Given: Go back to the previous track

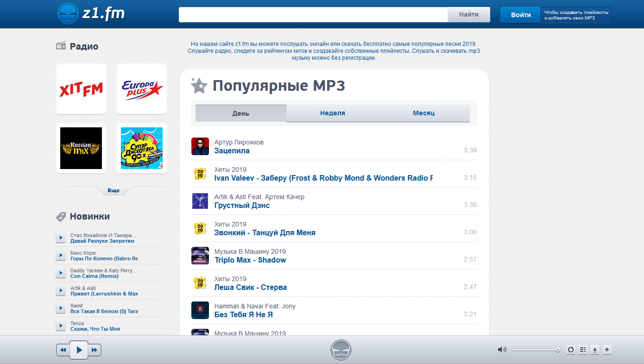Looking at the screenshot, I should click(x=63, y=350).
